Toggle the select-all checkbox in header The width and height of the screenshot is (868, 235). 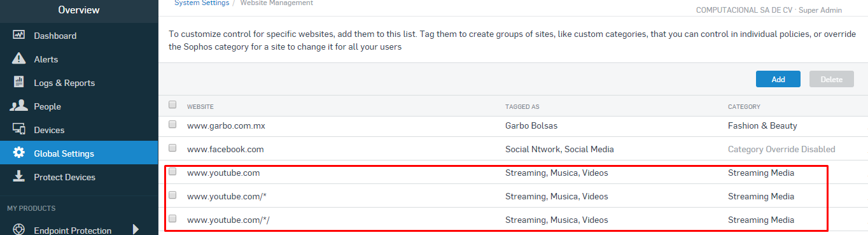coord(172,105)
